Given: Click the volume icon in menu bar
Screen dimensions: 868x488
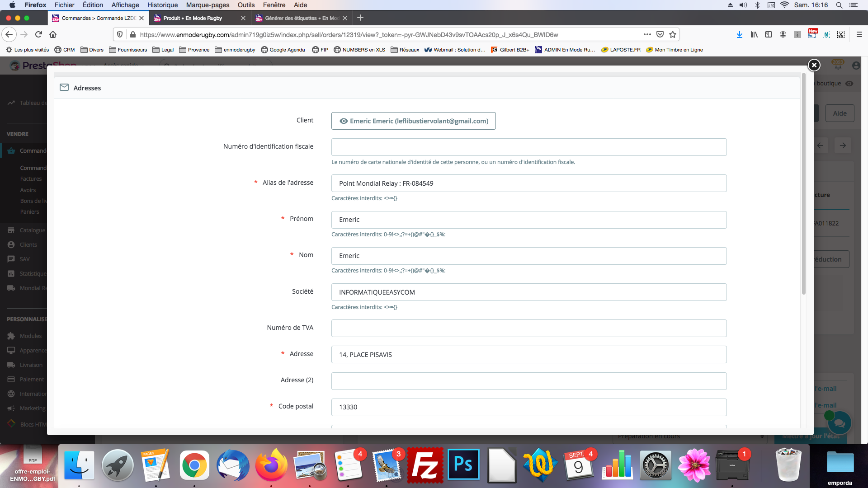Looking at the screenshot, I should [743, 5].
